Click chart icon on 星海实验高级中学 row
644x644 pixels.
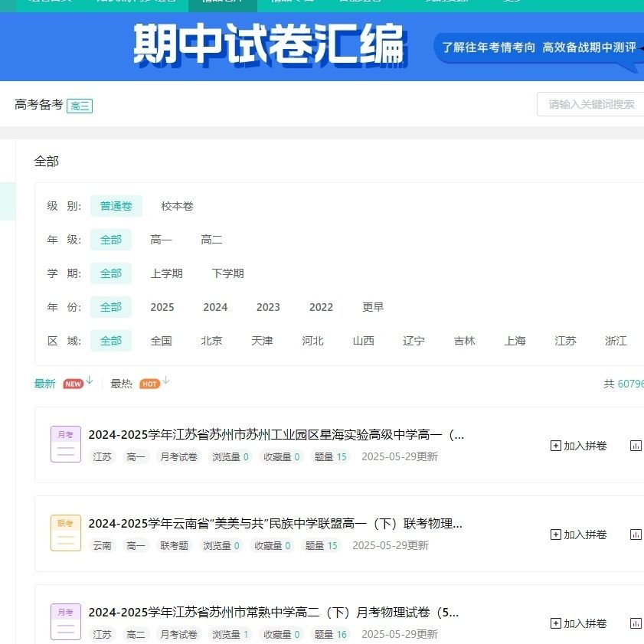(636, 446)
